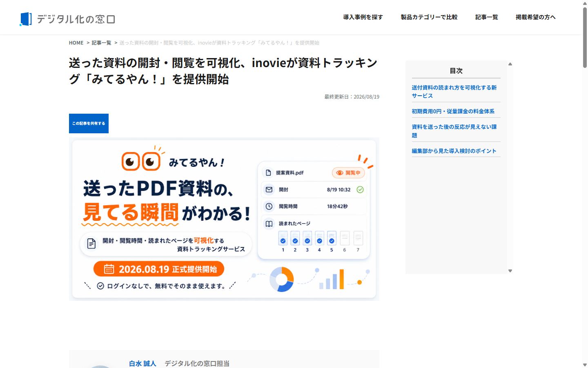The width and height of the screenshot is (588, 368).
Task: Open author link 白水 誠人
Action: click(x=143, y=364)
